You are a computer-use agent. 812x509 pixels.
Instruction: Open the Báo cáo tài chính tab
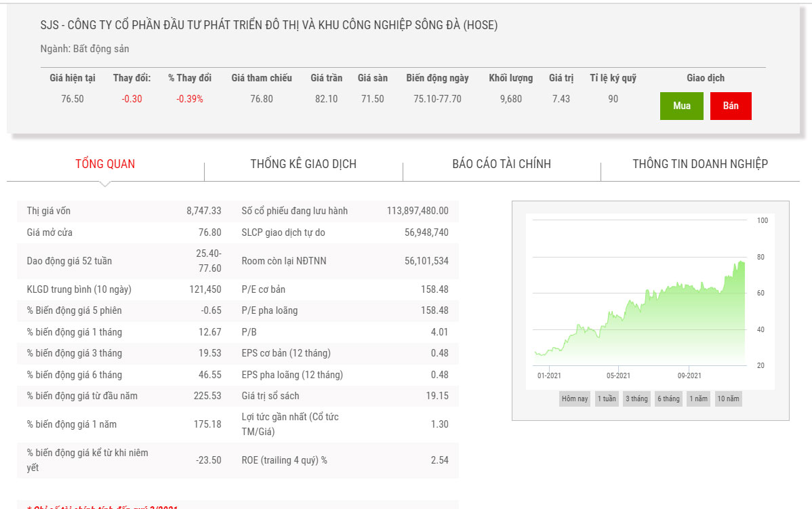[x=502, y=164]
